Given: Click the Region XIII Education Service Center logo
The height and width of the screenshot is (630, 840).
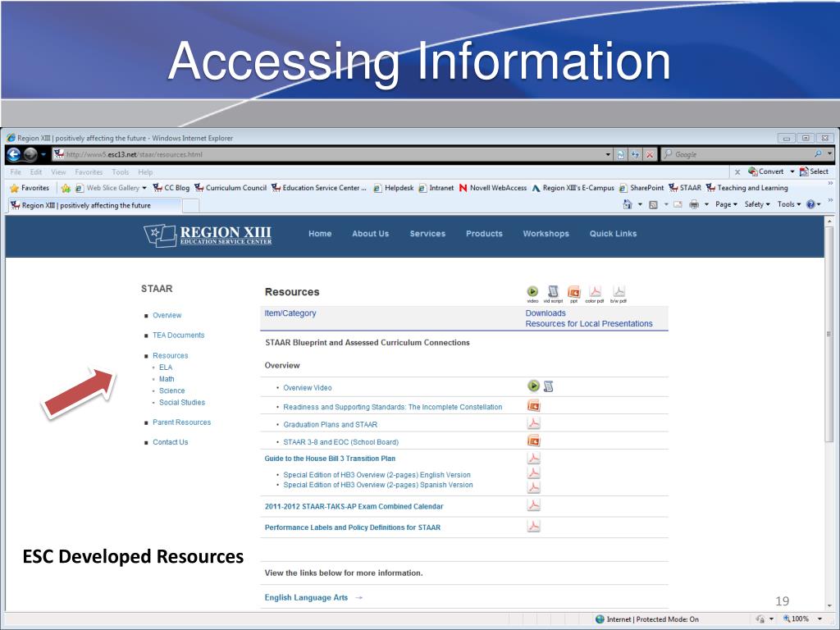Looking at the screenshot, I should point(208,235).
